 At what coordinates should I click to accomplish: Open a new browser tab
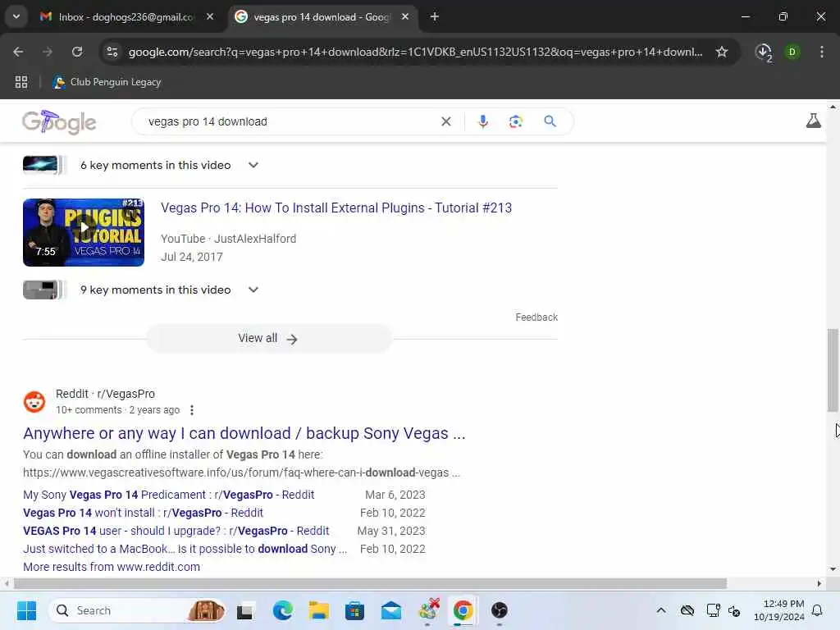point(435,17)
